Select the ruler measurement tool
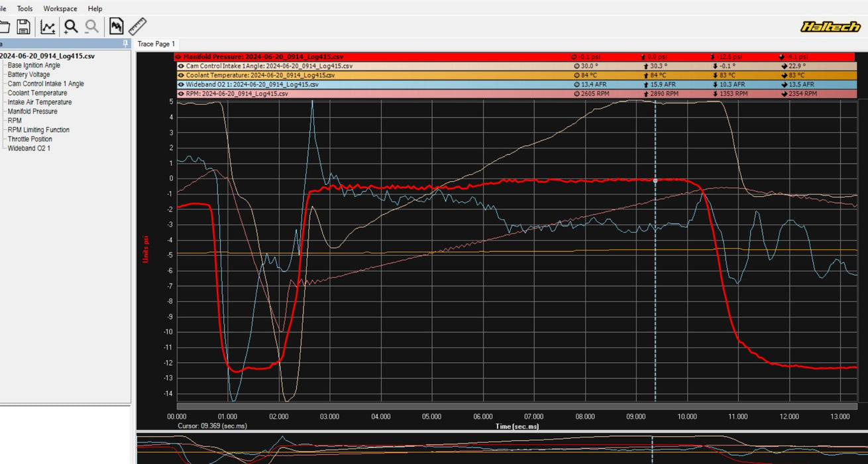This screenshot has height=464, width=868. (x=138, y=27)
